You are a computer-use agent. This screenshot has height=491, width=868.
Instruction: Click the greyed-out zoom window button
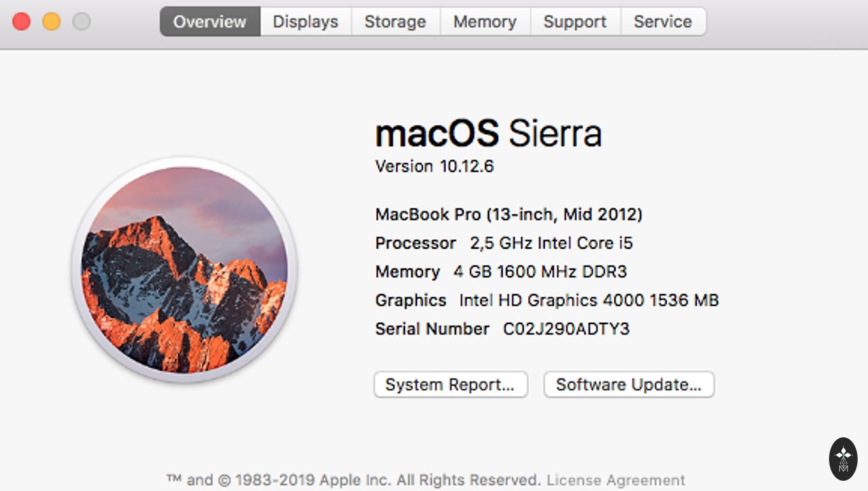(82, 22)
